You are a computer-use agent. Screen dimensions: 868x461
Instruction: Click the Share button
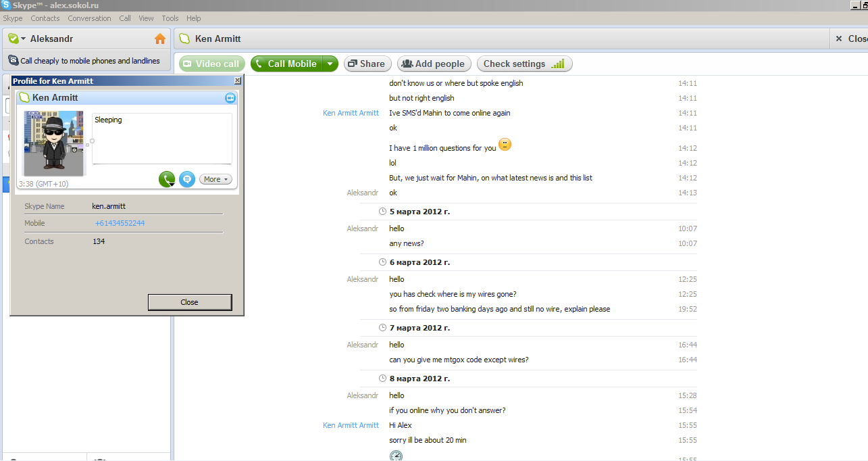coord(367,64)
